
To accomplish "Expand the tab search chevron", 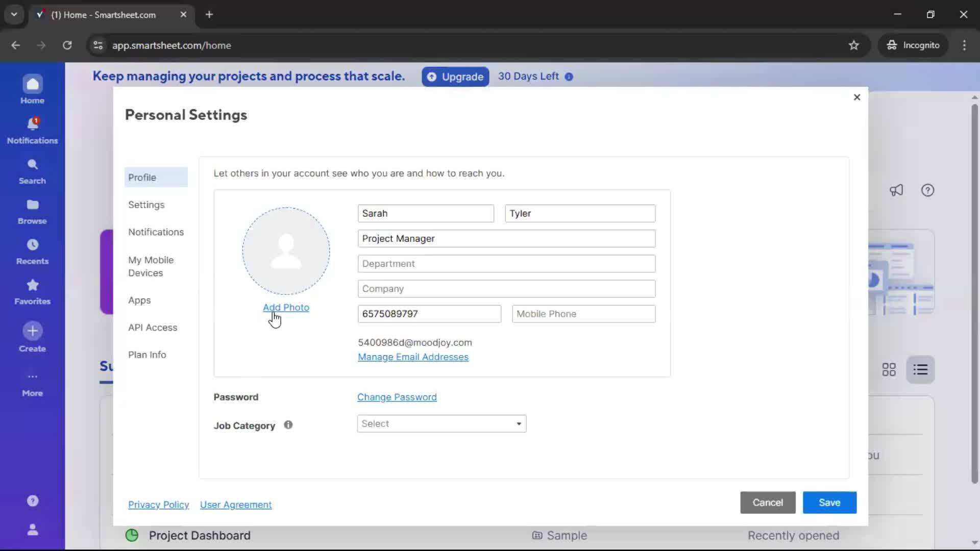I will pyautogui.click(x=14, y=14).
